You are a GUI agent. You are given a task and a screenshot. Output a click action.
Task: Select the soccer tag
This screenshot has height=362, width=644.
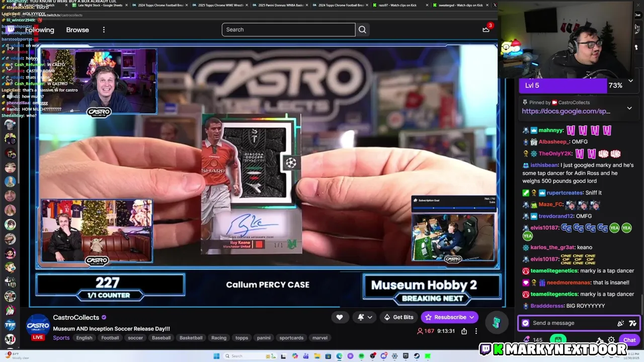pyautogui.click(x=135, y=338)
